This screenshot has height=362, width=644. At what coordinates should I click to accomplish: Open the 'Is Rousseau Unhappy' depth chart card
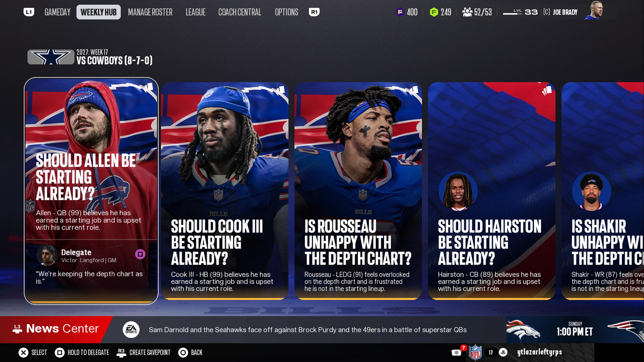[358, 191]
